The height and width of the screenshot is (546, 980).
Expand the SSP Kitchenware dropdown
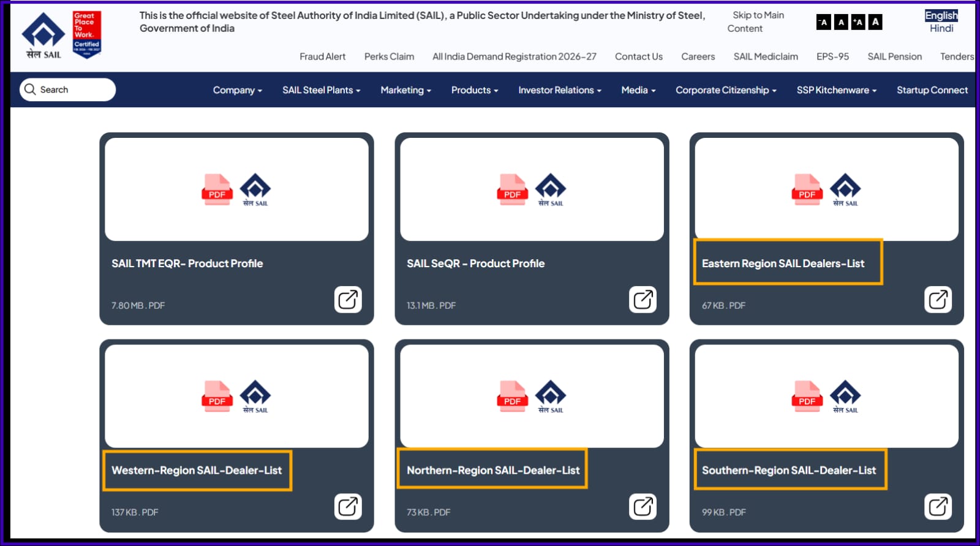[837, 90]
